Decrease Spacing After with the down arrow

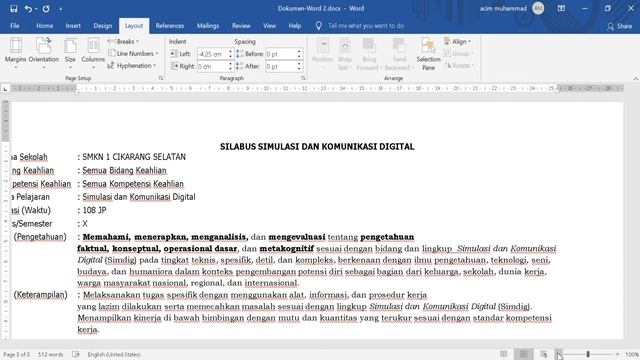point(299,69)
